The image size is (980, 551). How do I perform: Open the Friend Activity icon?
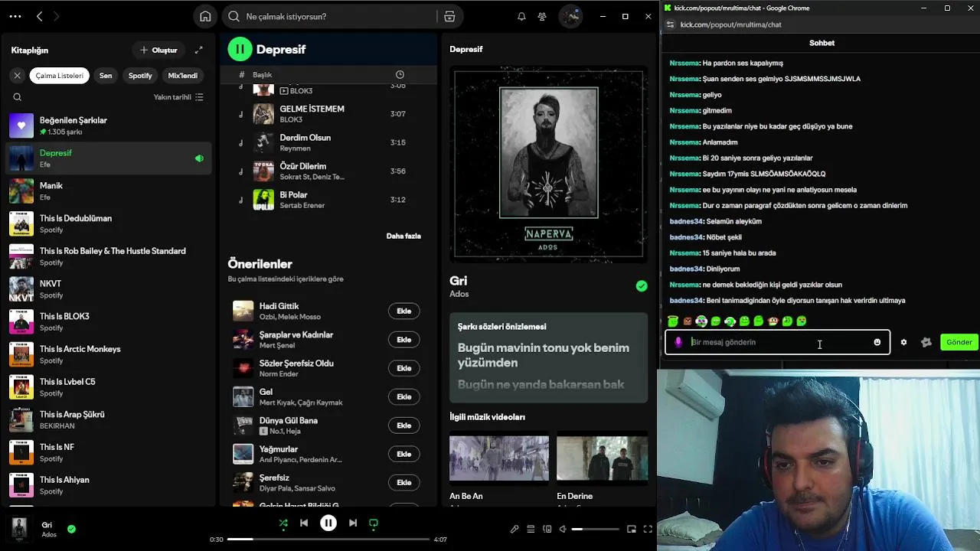click(x=542, y=16)
